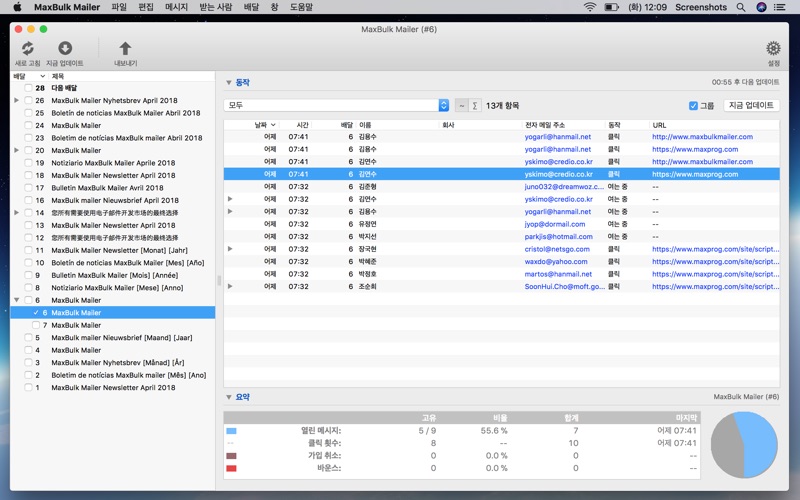
Task: Sort by 전자 메일 주소 column header
Action: coord(545,125)
